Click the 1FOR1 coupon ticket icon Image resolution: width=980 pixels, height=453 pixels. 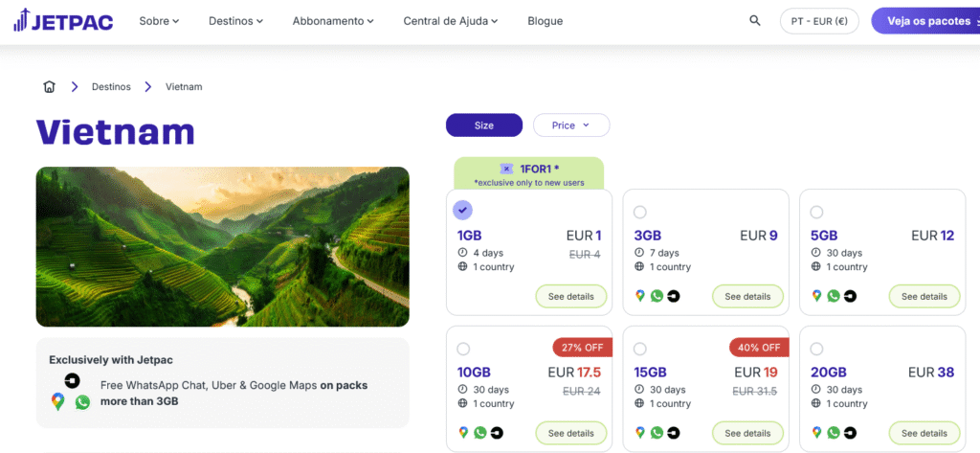click(x=507, y=169)
